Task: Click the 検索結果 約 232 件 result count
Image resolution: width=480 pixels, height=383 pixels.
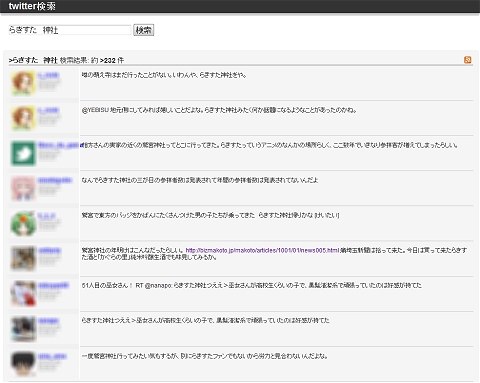Action: (x=92, y=60)
